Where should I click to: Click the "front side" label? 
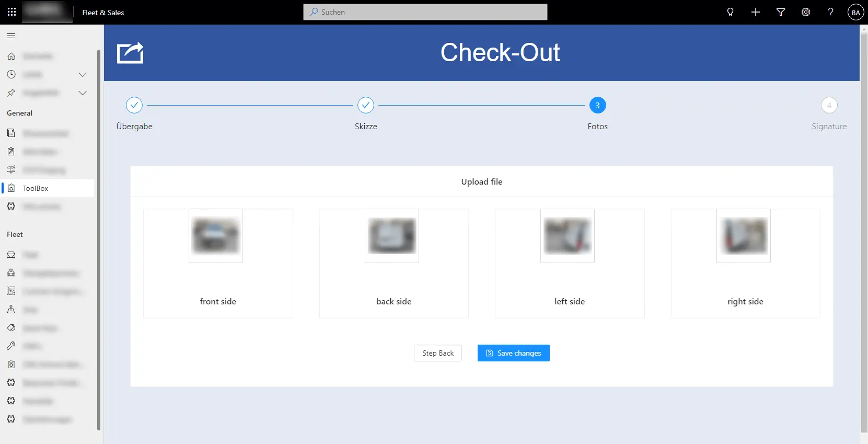coord(218,301)
